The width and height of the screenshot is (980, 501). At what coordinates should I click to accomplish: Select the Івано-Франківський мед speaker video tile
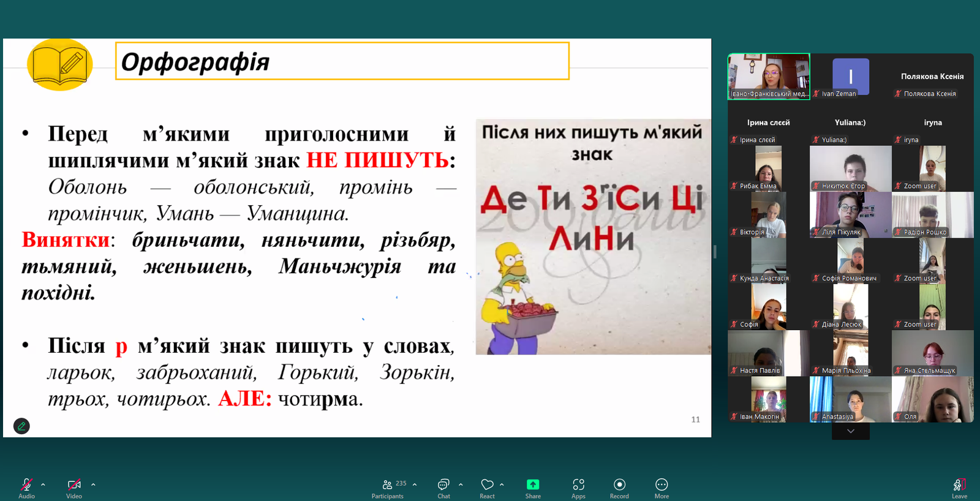[769, 77]
